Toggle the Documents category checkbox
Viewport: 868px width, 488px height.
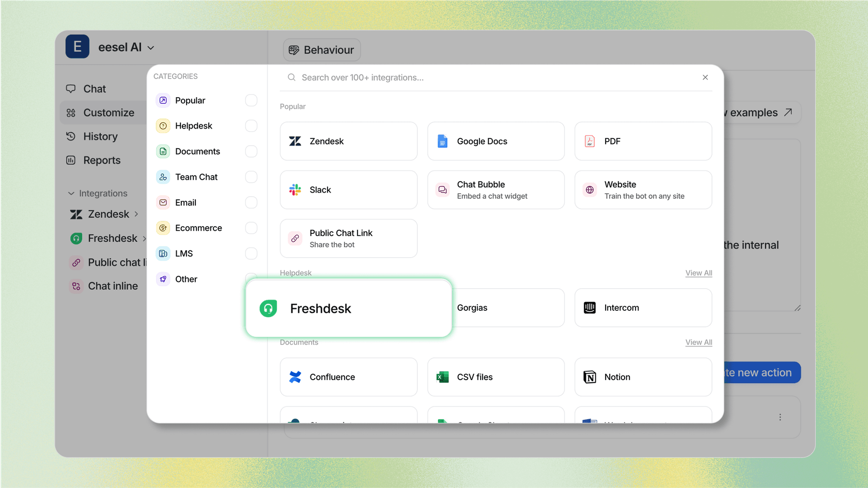coord(251,151)
